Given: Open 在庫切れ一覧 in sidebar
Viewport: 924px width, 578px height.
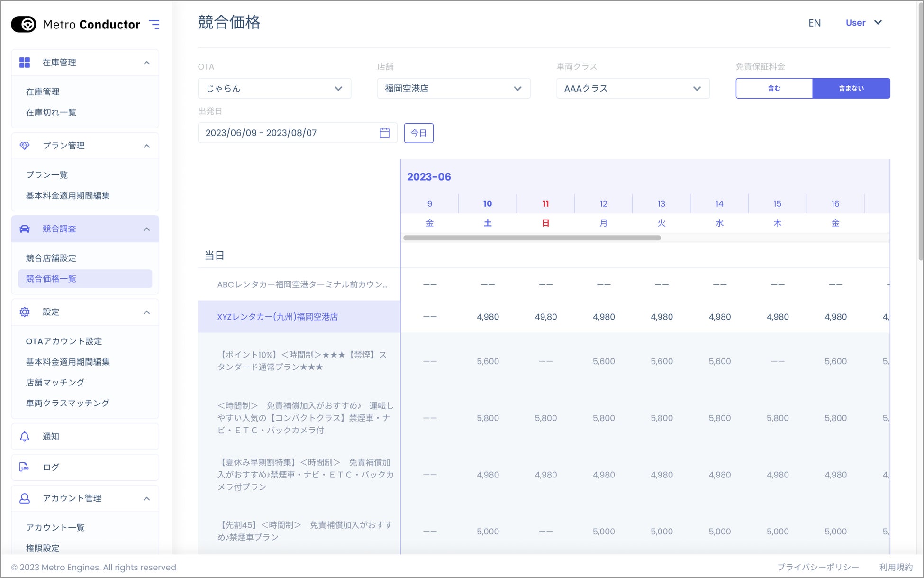Looking at the screenshot, I should (x=51, y=112).
